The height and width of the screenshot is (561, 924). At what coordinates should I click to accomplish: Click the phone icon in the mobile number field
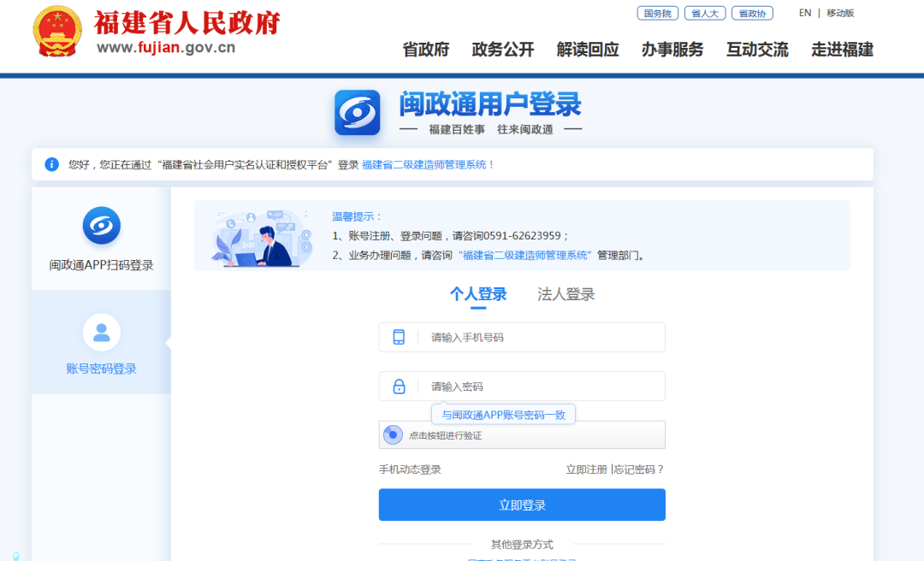399,337
